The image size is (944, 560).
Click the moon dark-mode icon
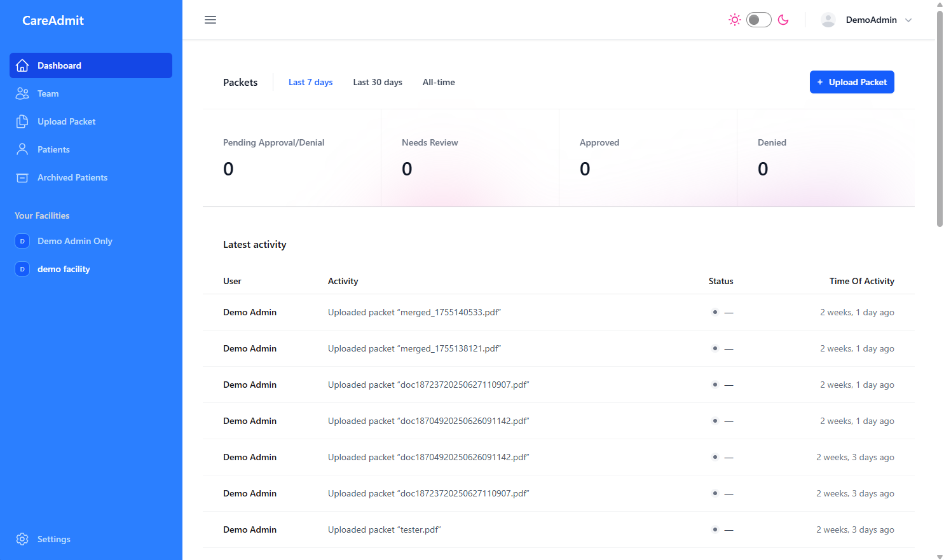pyautogui.click(x=783, y=20)
